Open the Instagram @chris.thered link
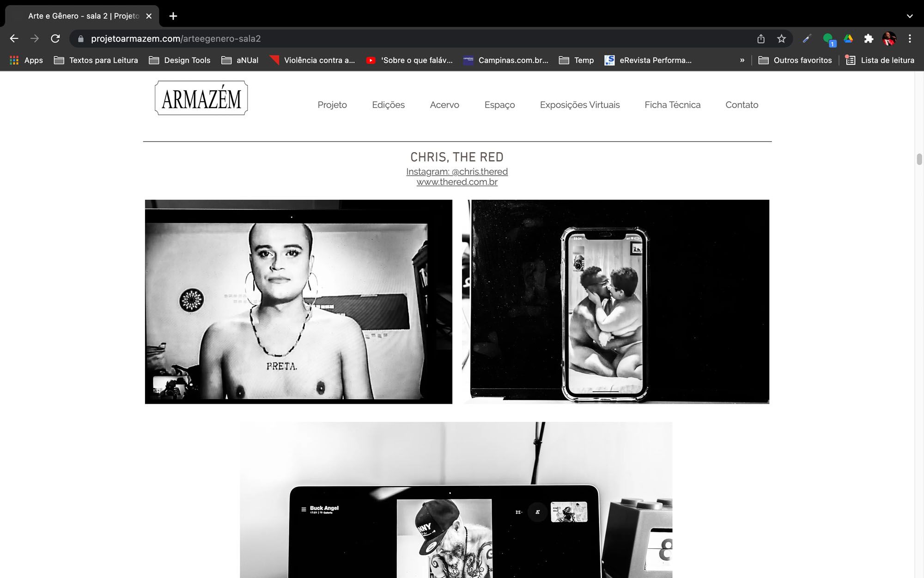Viewport: 924px width, 578px height. click(x=456, y=172)
